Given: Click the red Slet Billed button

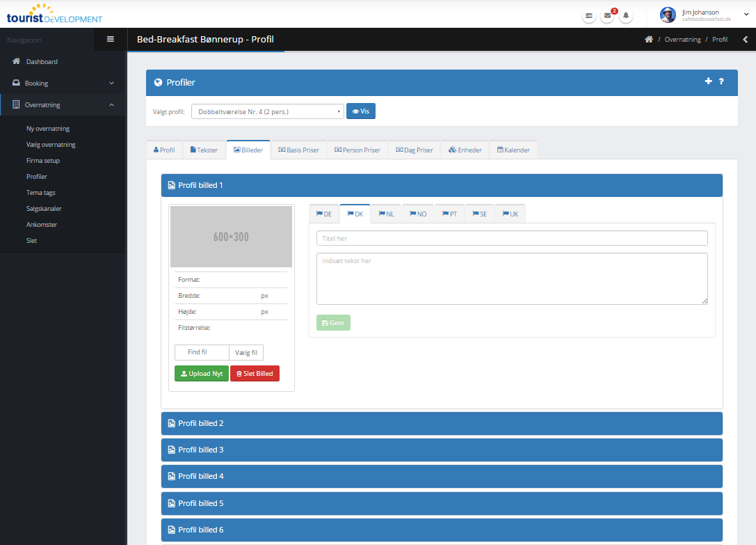Looking at the screenshot, I should [x=255, y=374].
